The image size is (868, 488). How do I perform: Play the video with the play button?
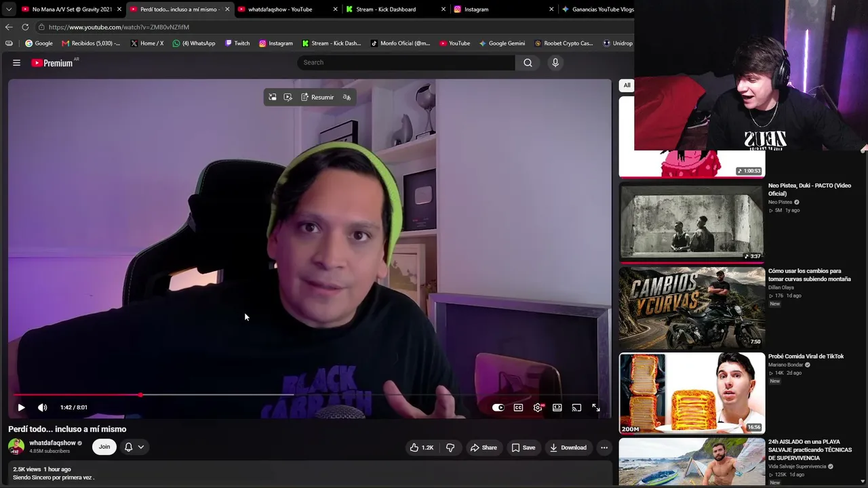pyautogui.click(x=21, y=407)
